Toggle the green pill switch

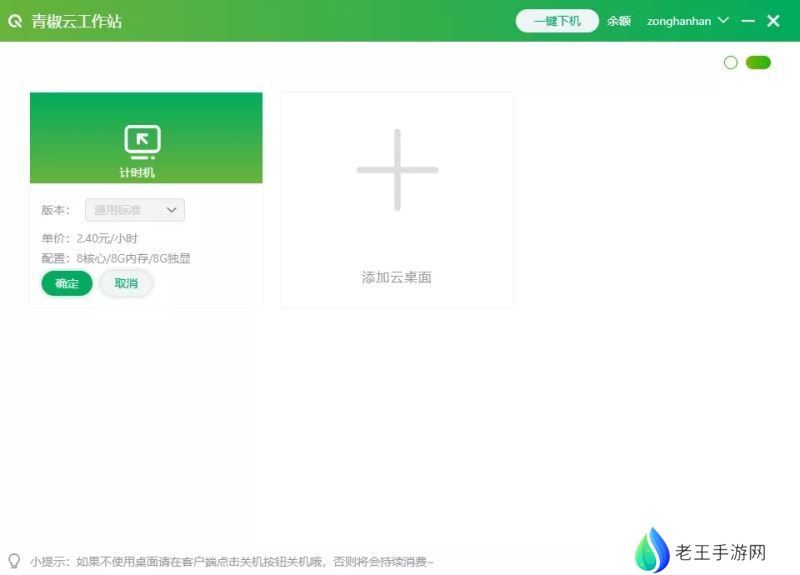pyautogui.click(x=758, y=63)
